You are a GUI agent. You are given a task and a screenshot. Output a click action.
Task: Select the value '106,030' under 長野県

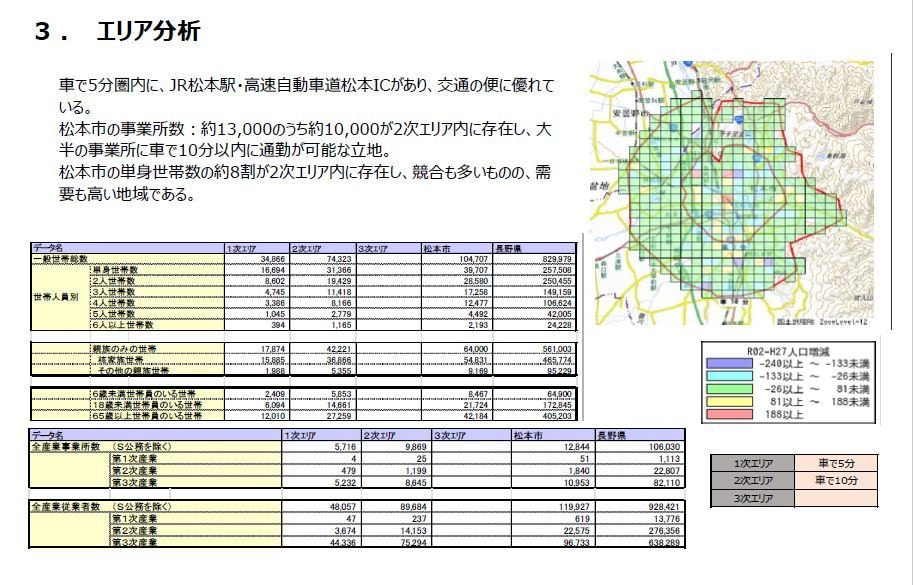664,447
